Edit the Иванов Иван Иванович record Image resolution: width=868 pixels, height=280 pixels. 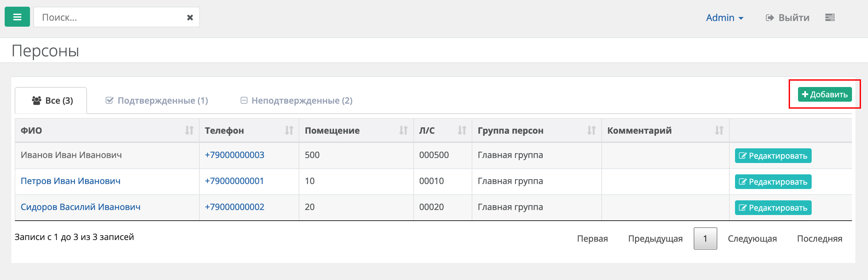[x=773, y=156]
